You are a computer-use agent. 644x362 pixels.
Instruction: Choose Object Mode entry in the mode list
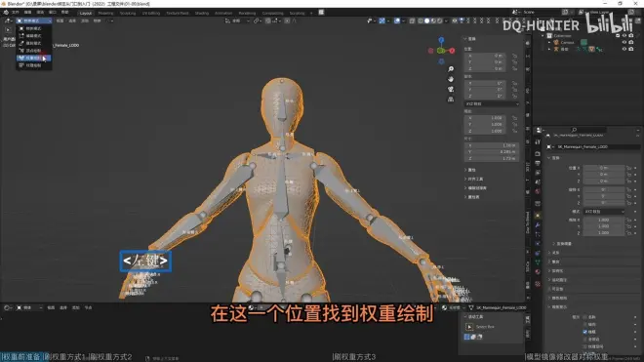34,28
